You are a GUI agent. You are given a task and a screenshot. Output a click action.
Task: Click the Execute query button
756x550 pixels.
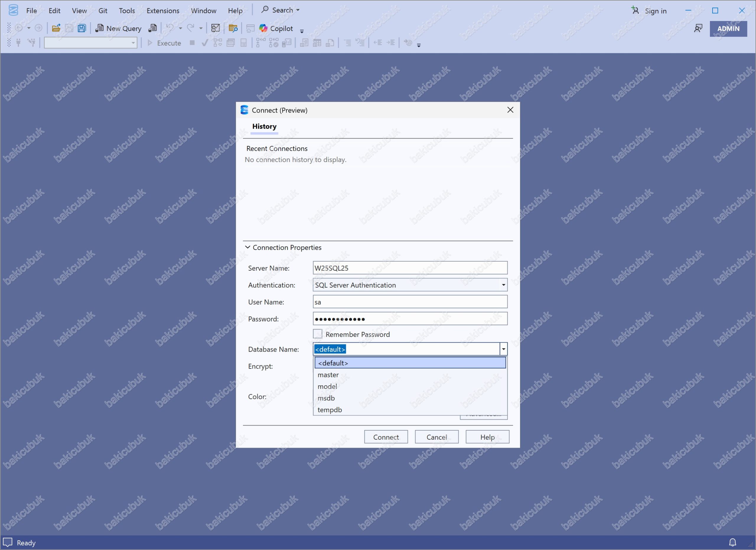[x=164, y=43]
